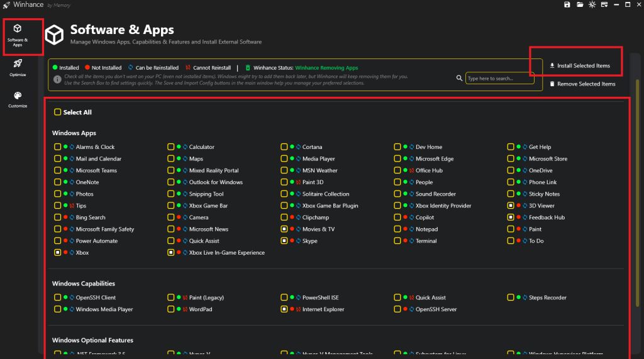Click cannot-reinstall icon beside Paint 3D

pos(299,182)
